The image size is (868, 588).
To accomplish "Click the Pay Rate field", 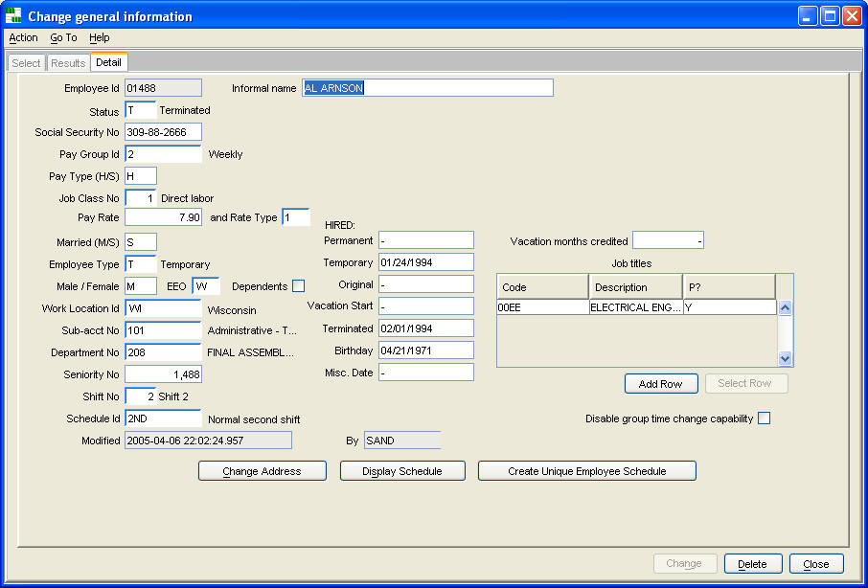I will [163, 216].
